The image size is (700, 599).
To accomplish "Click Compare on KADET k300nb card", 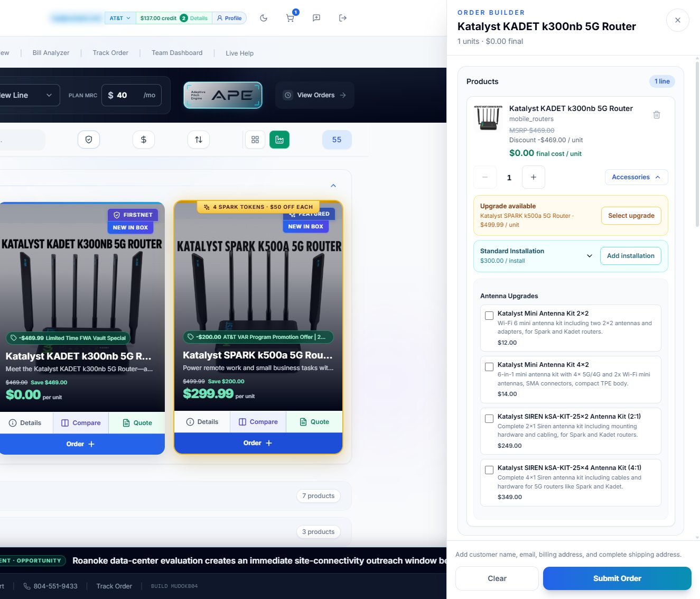I will (x=81, y=423).
